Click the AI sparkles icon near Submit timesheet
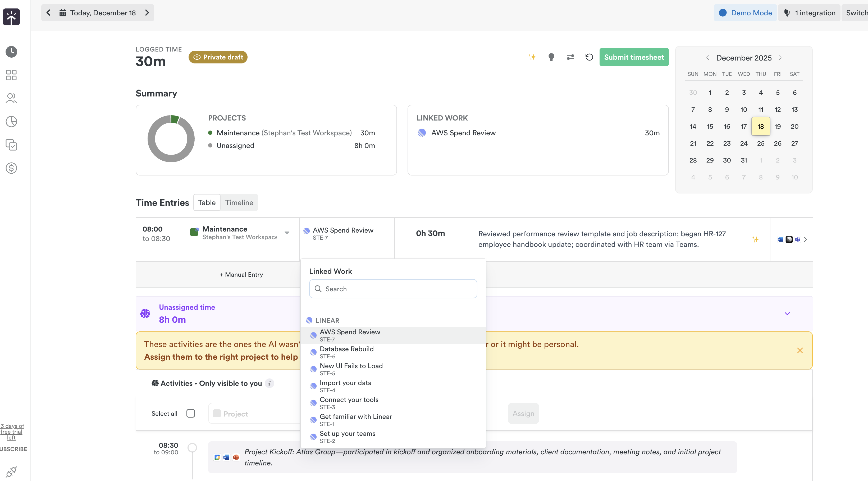The width and height of the screenshot is (868, 481). point(532,57)
